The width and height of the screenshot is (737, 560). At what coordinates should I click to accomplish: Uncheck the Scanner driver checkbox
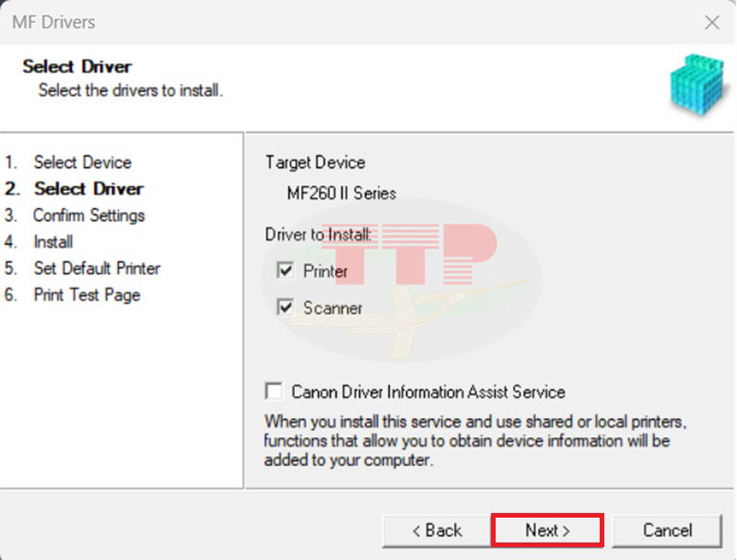[x=285, y=308]
